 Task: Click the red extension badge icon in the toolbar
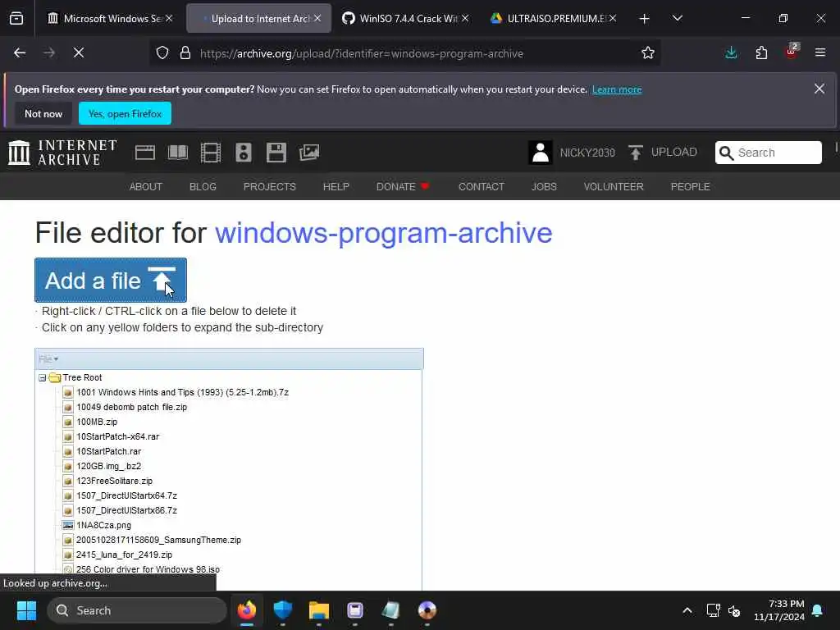click(x=792, y=52)
